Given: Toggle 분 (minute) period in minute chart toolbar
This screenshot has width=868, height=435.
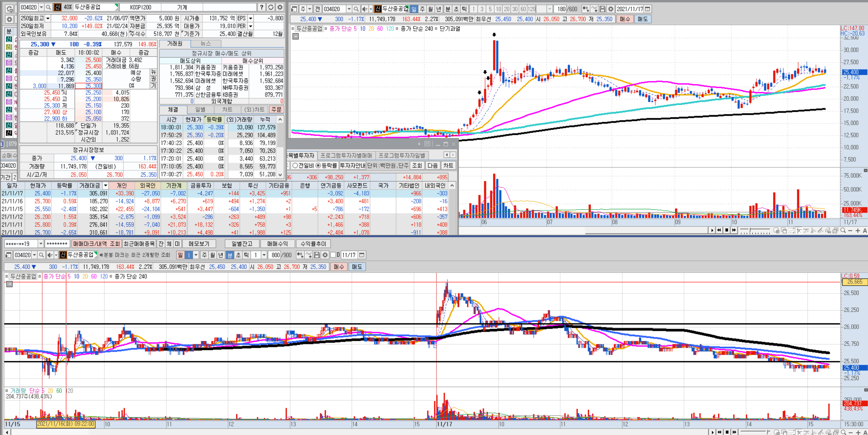Looking at the screenshot, I should pos(230,255).
